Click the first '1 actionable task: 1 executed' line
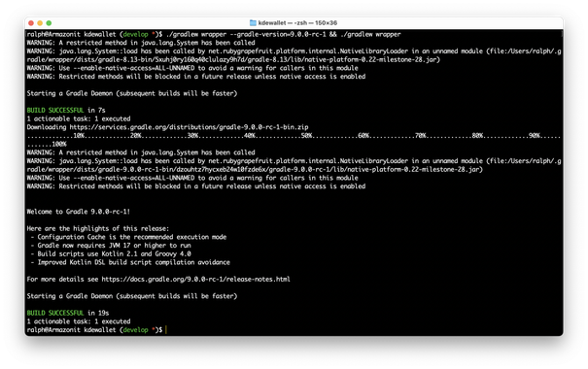The image size is (588, 369). click(x=79, y=118)
